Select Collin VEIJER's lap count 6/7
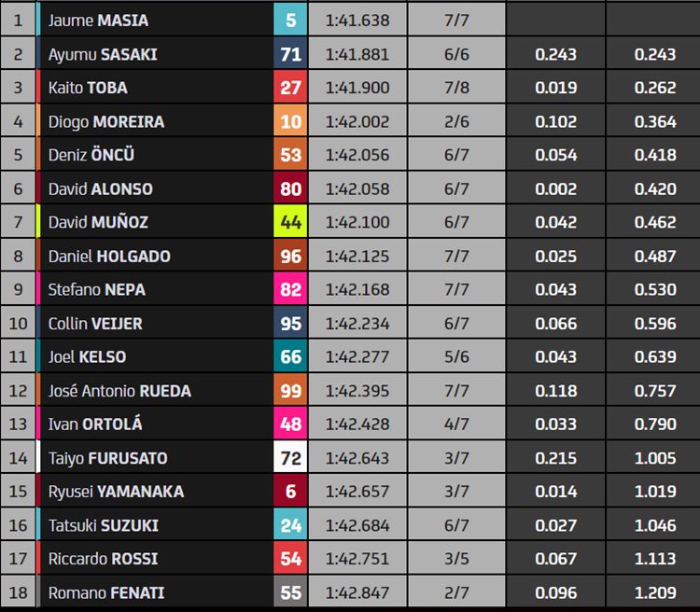The width and height of the screenshot is (700, 612). tap(456, 324)
